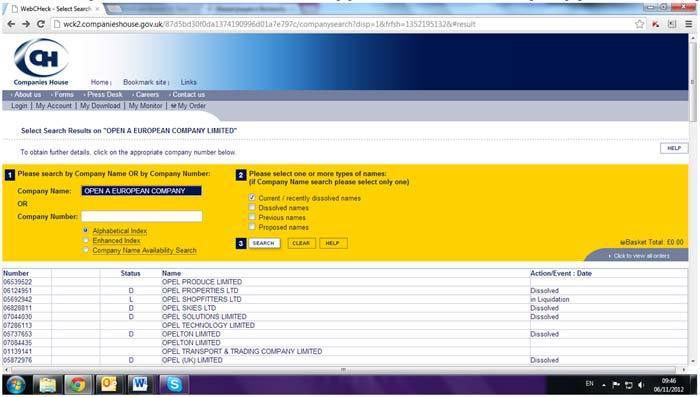The width and height of the screenshot is (700, 397).
Task: Open the Careers menu item
Action: pos(147,95)
